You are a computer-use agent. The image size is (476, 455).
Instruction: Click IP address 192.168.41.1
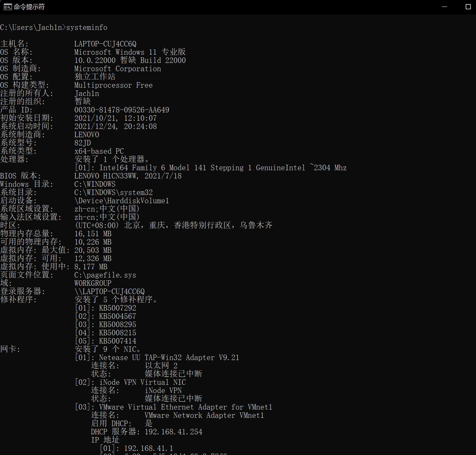pos(149,448)
